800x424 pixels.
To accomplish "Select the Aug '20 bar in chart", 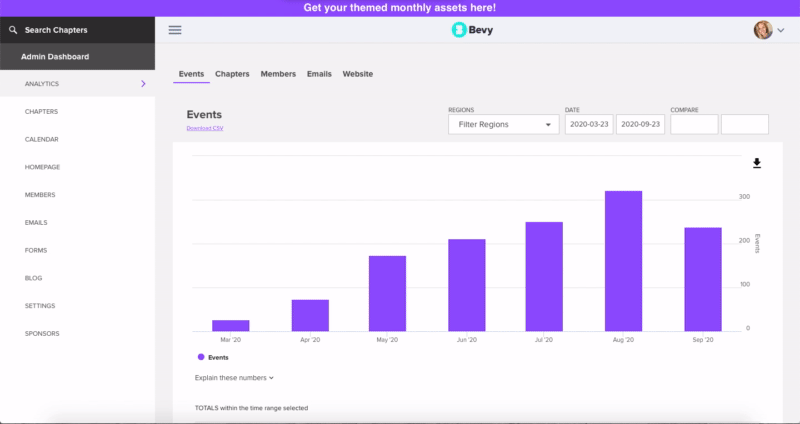I will 623,260.
